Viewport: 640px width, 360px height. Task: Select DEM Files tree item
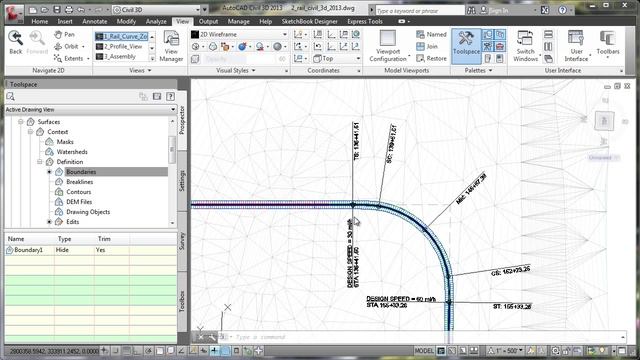(79, 202)
